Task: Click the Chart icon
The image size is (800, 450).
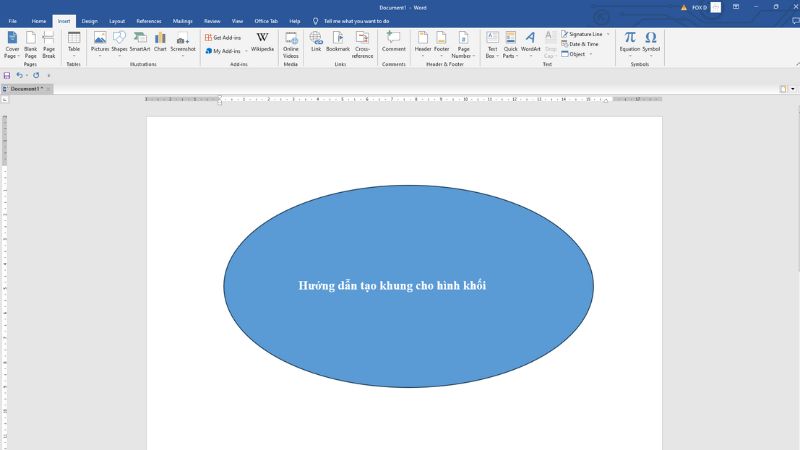Action: coord(160,41)
